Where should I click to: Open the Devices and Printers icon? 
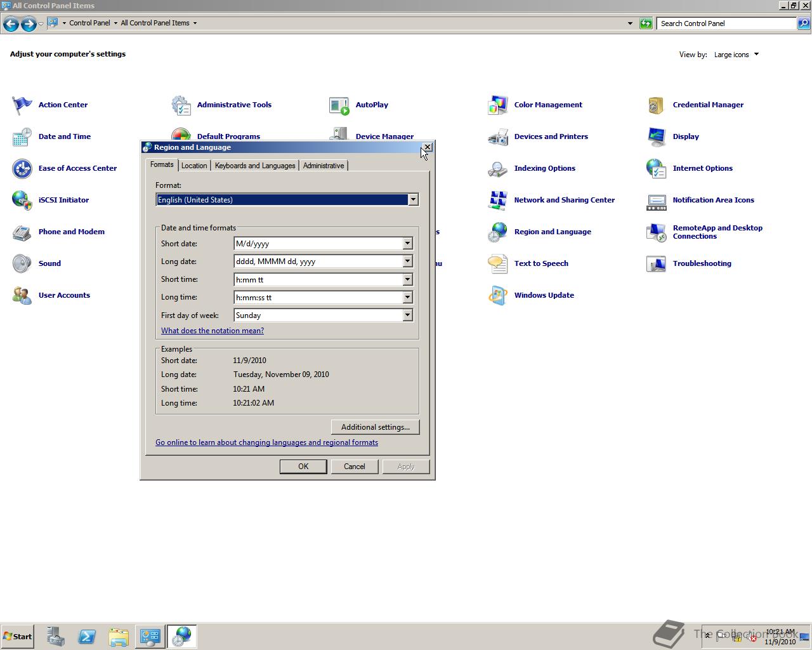498,136
